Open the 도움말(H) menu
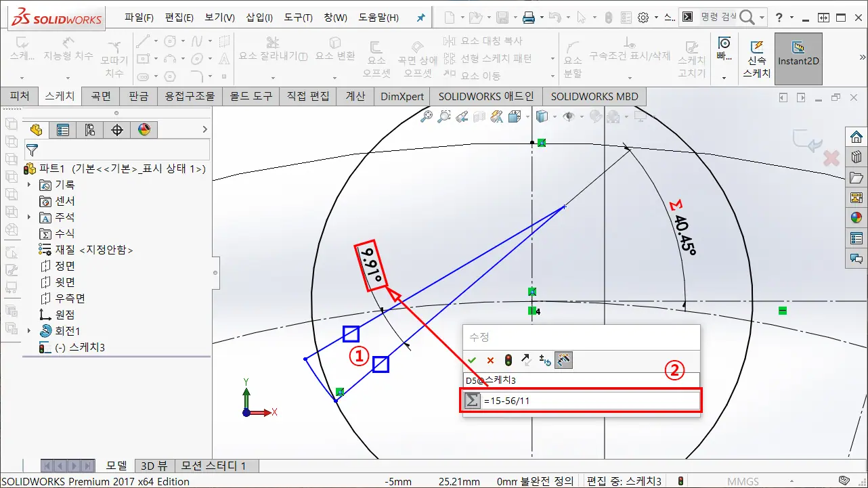 378,18
